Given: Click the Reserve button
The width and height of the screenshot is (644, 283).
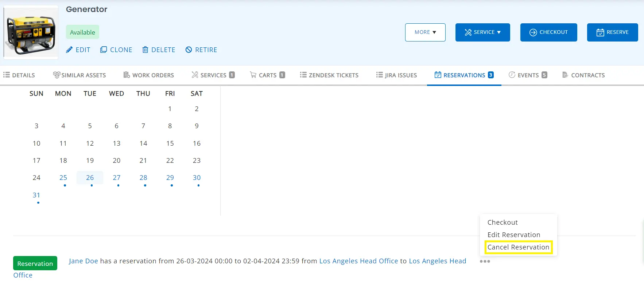Looking at the screenshot, I should click(612, 32).
